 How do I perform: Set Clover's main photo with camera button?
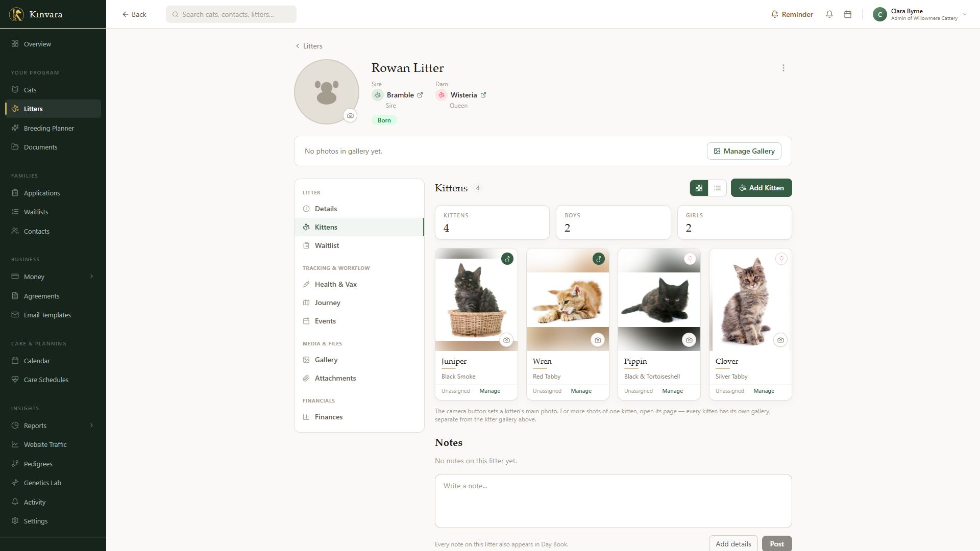(780, 340)
